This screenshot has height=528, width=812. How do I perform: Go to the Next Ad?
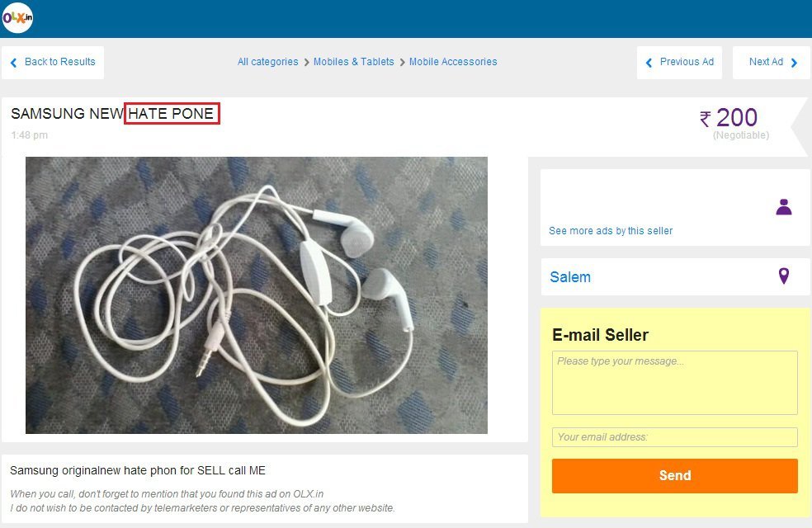(x=771, y=62)
